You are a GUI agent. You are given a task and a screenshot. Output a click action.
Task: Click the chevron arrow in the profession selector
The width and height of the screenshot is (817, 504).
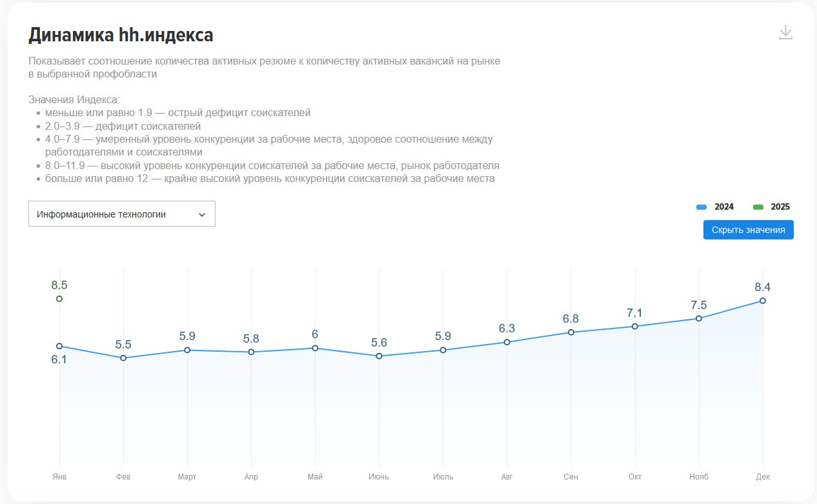(202, 214)
